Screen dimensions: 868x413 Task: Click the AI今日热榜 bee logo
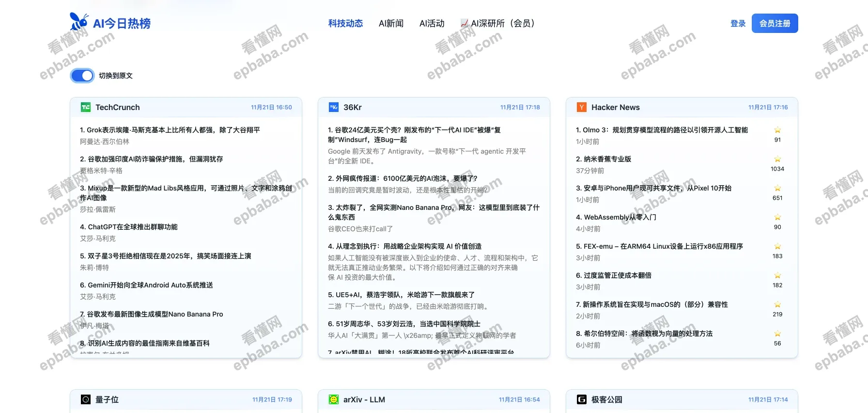point(79,22)
